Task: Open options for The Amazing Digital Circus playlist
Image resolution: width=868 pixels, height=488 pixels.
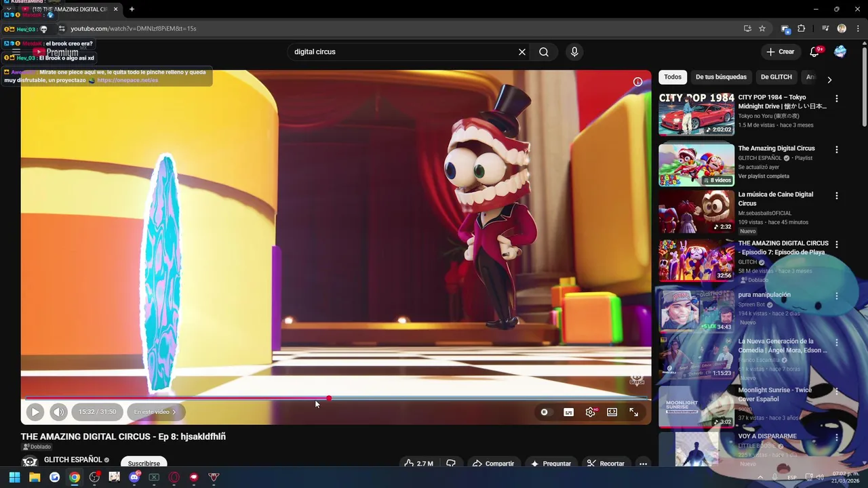Action: (x=836, y=149)
